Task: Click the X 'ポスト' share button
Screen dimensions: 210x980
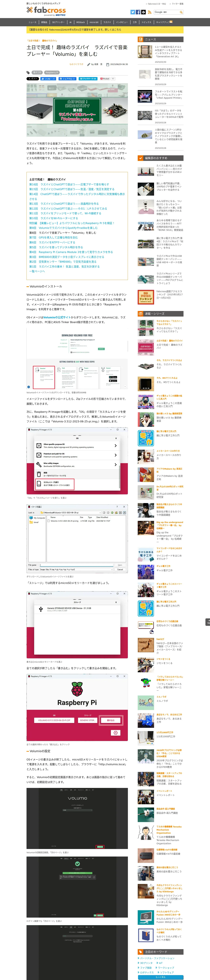Action: tap(33, 79)
